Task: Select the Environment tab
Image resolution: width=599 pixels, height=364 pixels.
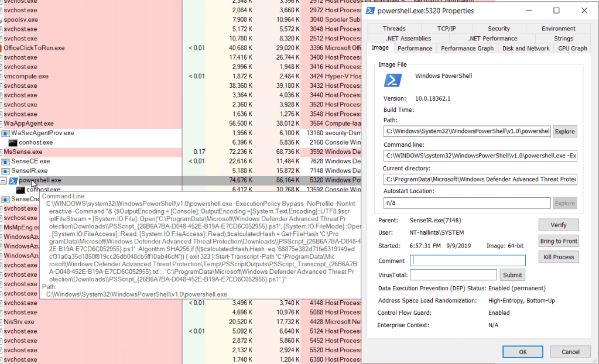Action: (x=558, y=29)
